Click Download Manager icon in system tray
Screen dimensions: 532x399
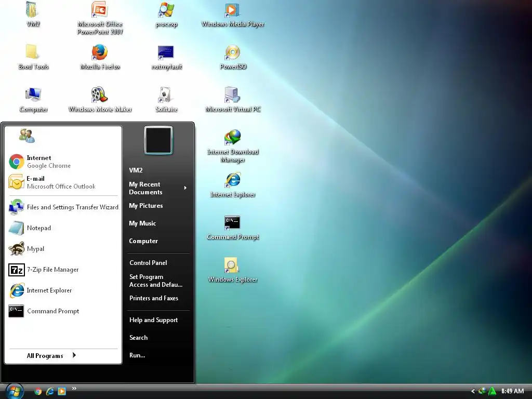click(x=482, y=391)
